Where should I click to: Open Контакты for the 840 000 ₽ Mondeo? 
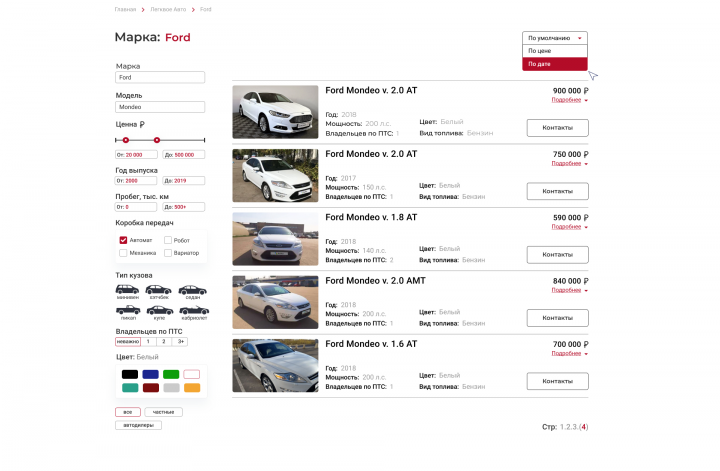pos(557,318)
